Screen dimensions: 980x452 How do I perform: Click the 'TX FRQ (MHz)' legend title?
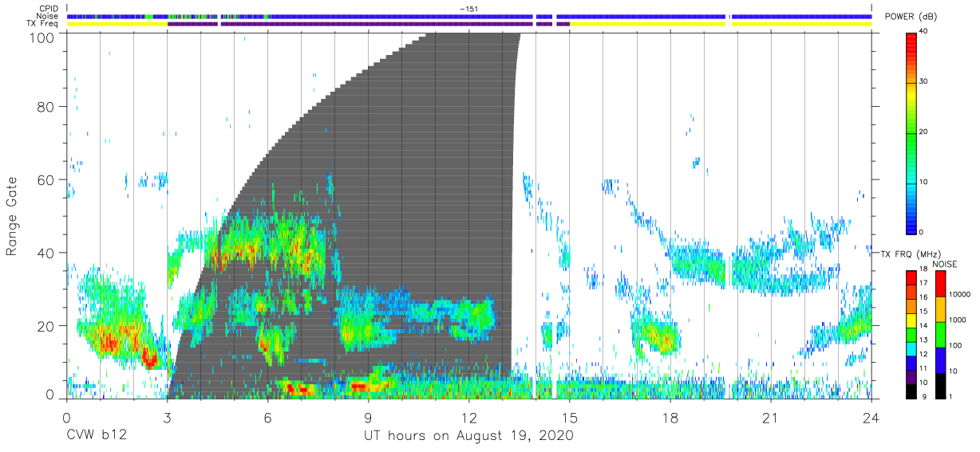[910, 254]
